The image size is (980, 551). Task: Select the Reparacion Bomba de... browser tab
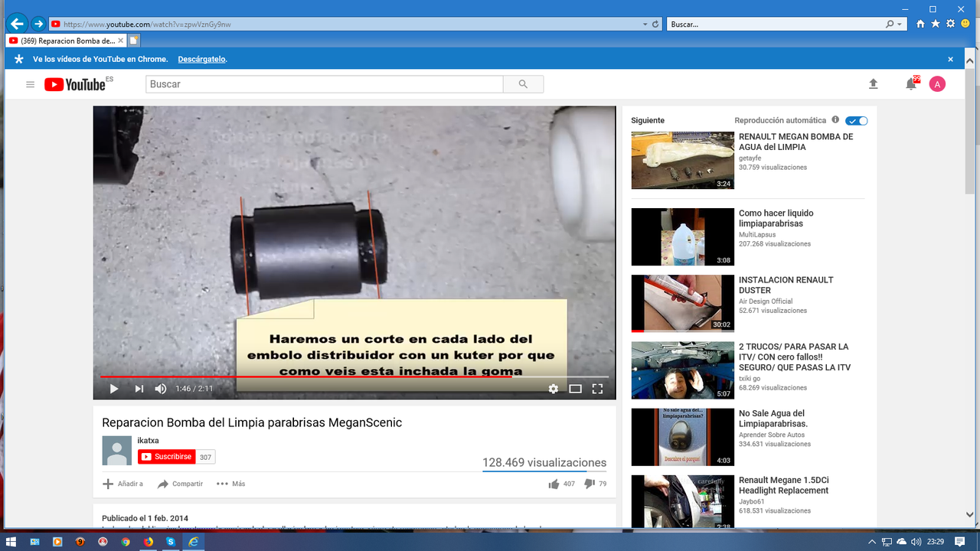pyautogui.click(x=67, y=41)
